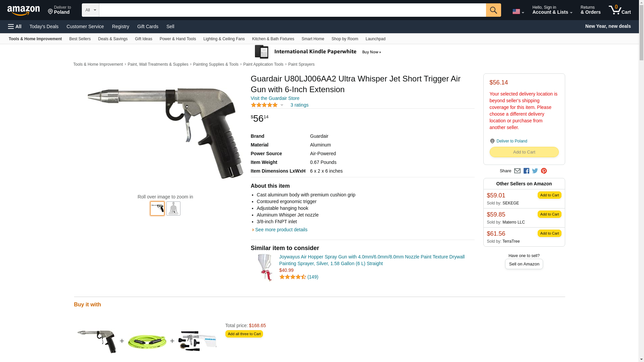Open the All hamburger menu

point(15,26)
